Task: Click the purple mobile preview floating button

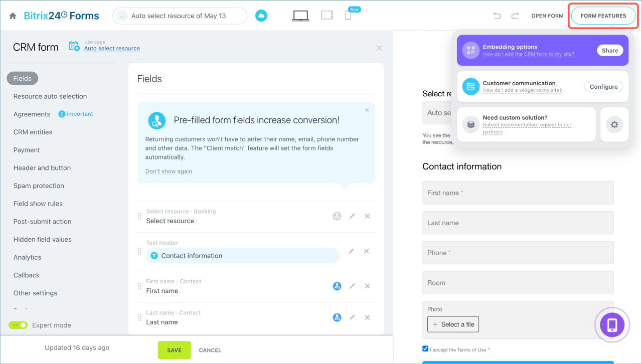Action: pos(612,325)
